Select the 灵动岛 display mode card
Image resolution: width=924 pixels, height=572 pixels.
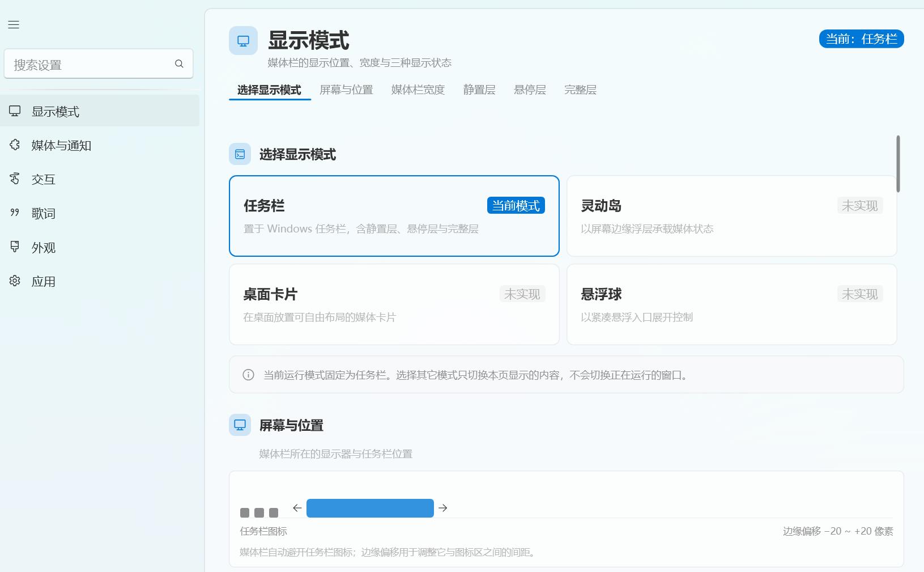click(x=732, y=216)
